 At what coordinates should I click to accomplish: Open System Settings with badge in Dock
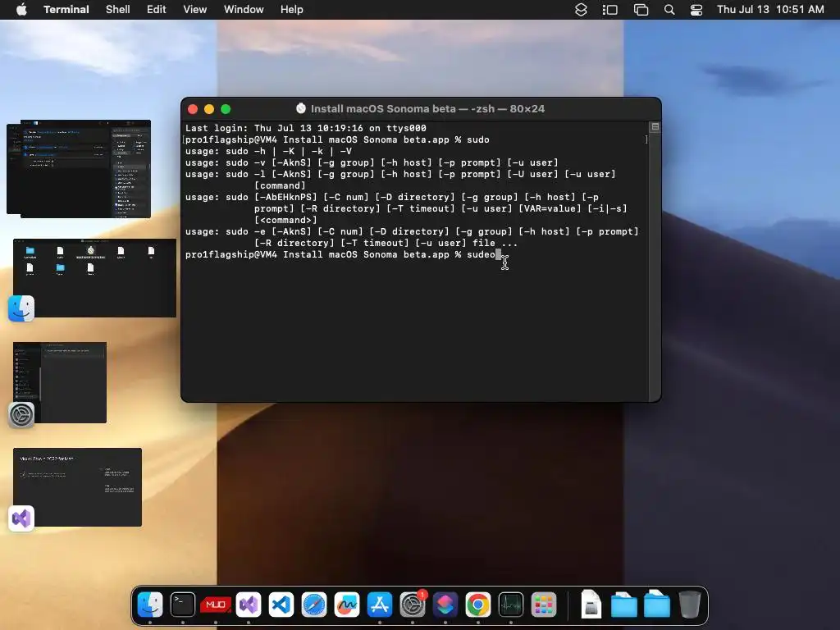tap(413, 605)
